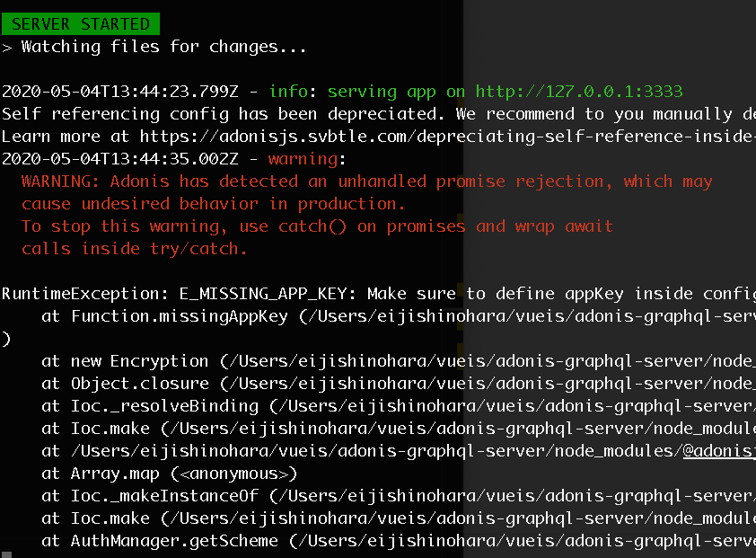Click the underlined @adonisjs path link

[719, 451]
